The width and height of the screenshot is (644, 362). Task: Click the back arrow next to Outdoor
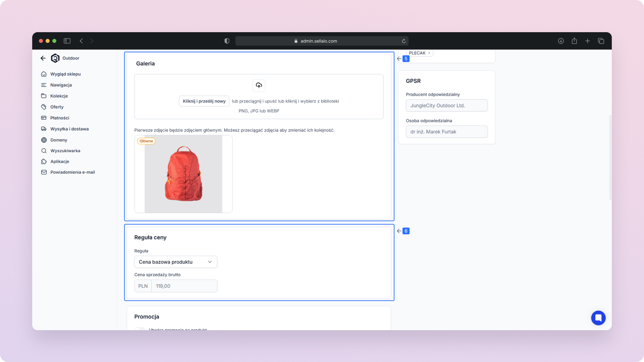click(43, 58)
